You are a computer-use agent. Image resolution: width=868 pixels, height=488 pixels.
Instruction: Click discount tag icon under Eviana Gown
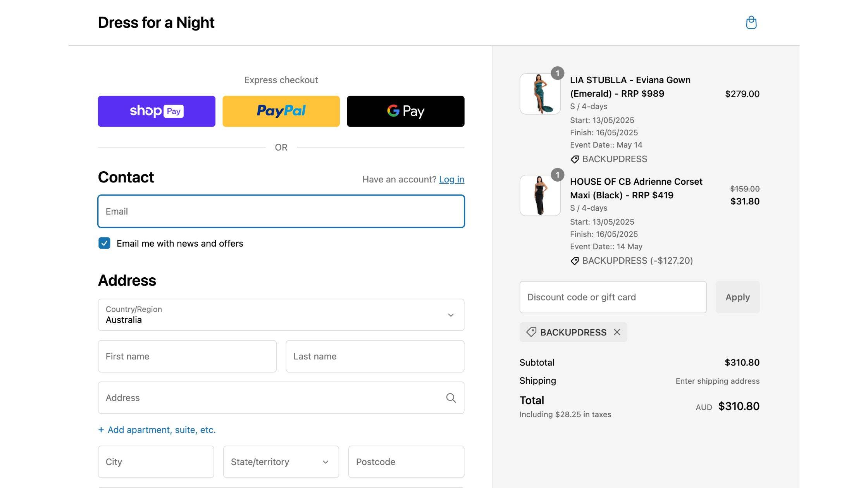(x=575, y=159)
